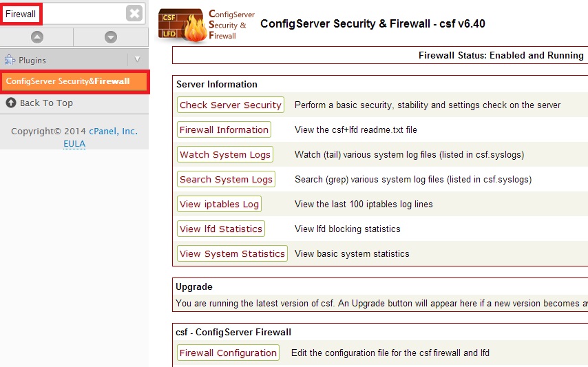Click View iptables Log button
The width and height of the screenshot is (588, 367).
point(219,204)
